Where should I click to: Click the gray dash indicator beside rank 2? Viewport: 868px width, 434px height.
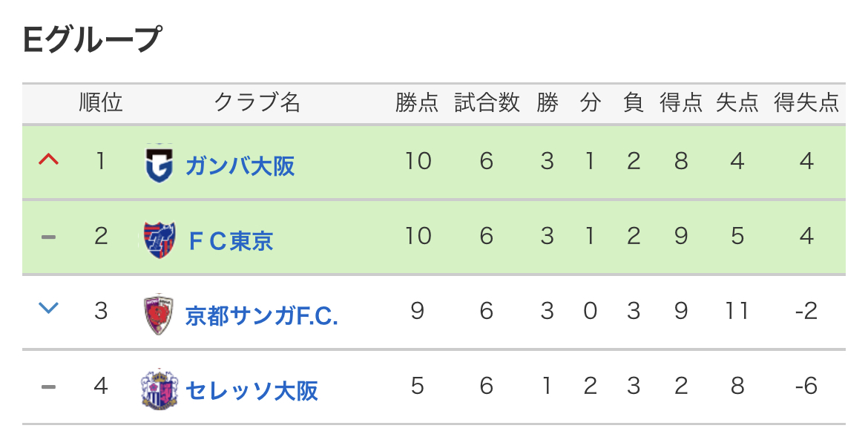(x=49, y=237)
